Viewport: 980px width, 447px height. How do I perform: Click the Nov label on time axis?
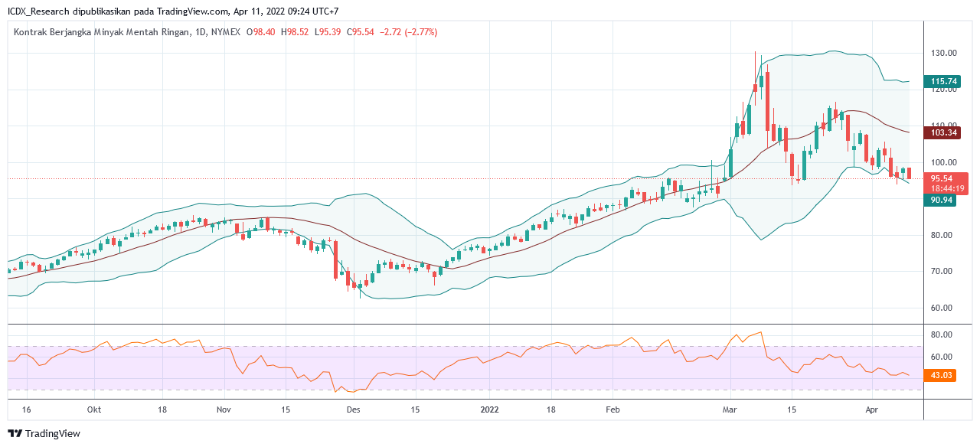pos(224,410)
